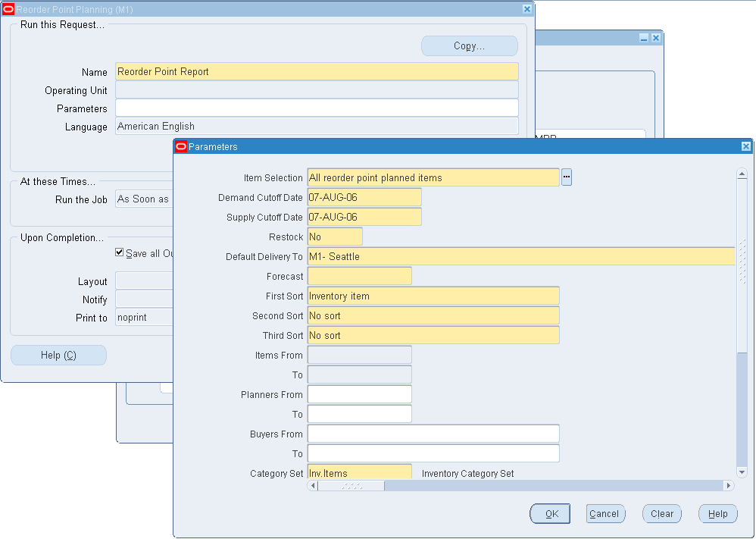Click the OK button in Parameters

tap(550, 513)
